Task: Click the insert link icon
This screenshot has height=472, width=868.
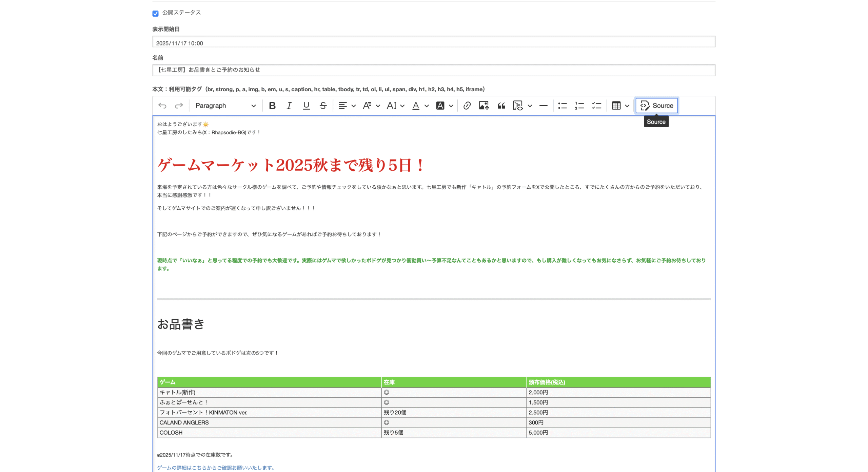Action: point(467,106)
